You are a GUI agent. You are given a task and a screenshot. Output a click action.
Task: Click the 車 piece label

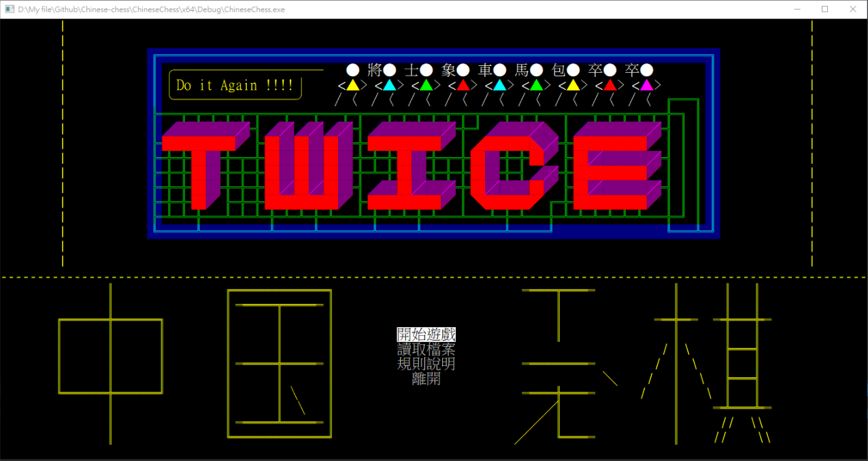click(485, 70)
